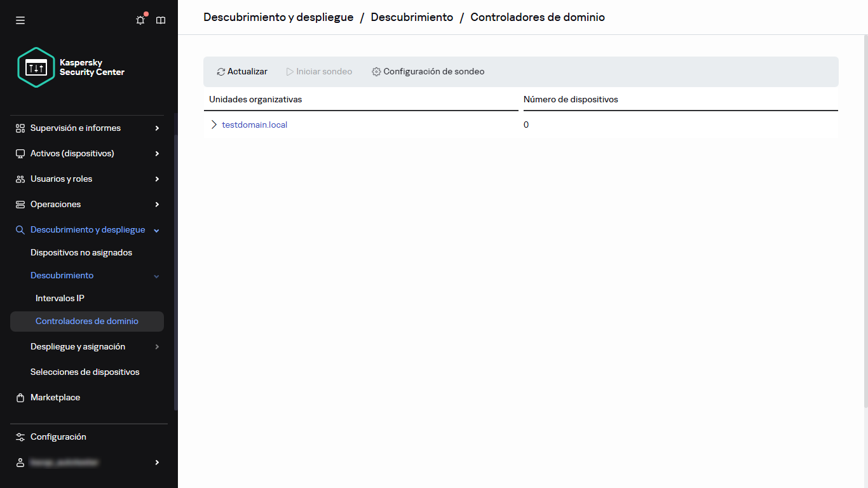This screenshot has height=488, width=868.
Task: Expand Usuarios y roles submenu arrow
Action: [x=157, y=179]
